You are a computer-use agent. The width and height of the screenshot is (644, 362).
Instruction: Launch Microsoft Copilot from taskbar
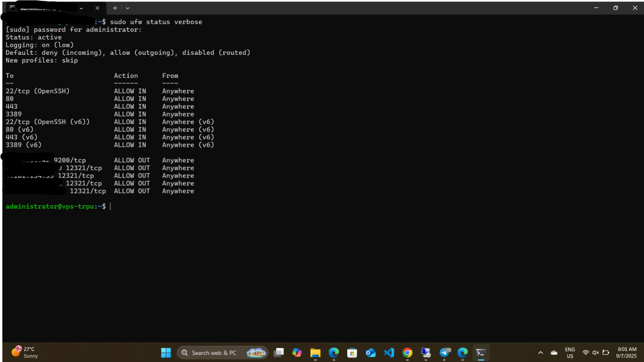[x=297, y=353]
